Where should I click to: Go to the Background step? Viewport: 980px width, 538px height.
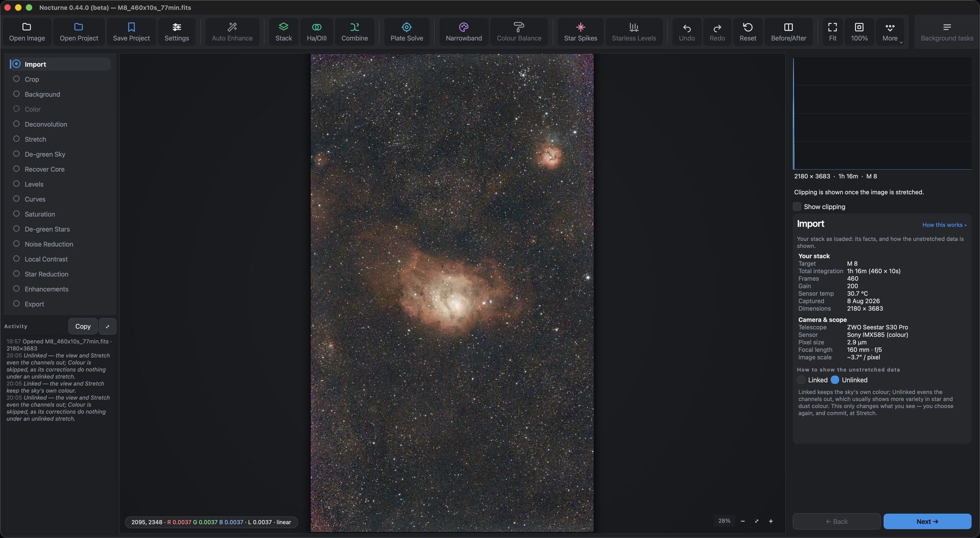[59, 94]
